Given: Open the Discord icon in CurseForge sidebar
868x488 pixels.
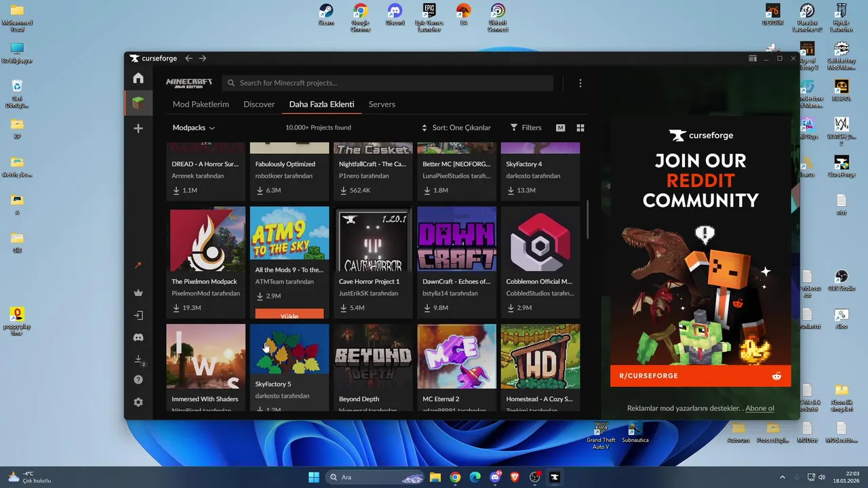Looking at the screenshot, I should point(138,337).
